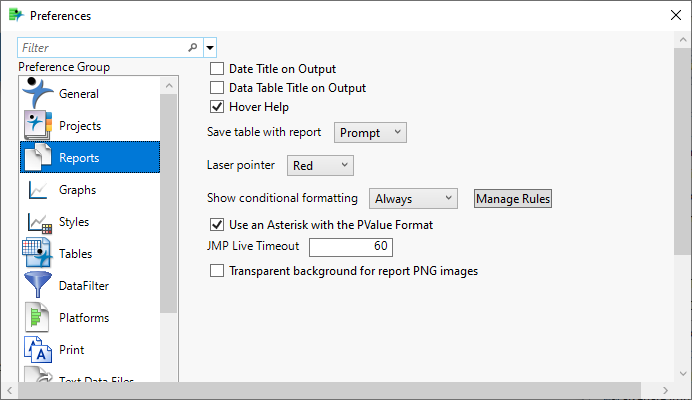Screen dimensions: 692x400
Task: Enable Date Title on Output checkbox
Action: click(x=217, y=70)
